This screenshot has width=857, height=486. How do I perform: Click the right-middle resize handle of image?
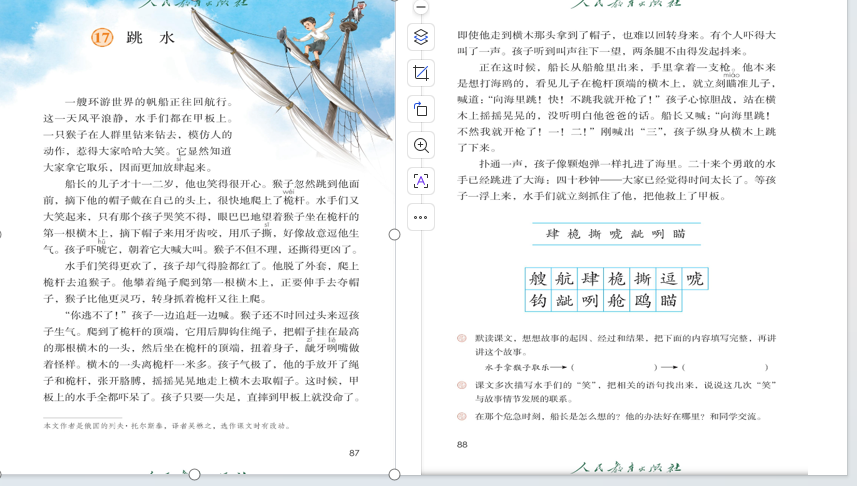point(395,234)
